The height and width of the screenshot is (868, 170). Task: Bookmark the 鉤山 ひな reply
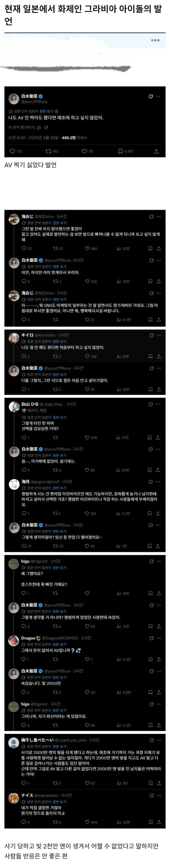pos(150,437)
